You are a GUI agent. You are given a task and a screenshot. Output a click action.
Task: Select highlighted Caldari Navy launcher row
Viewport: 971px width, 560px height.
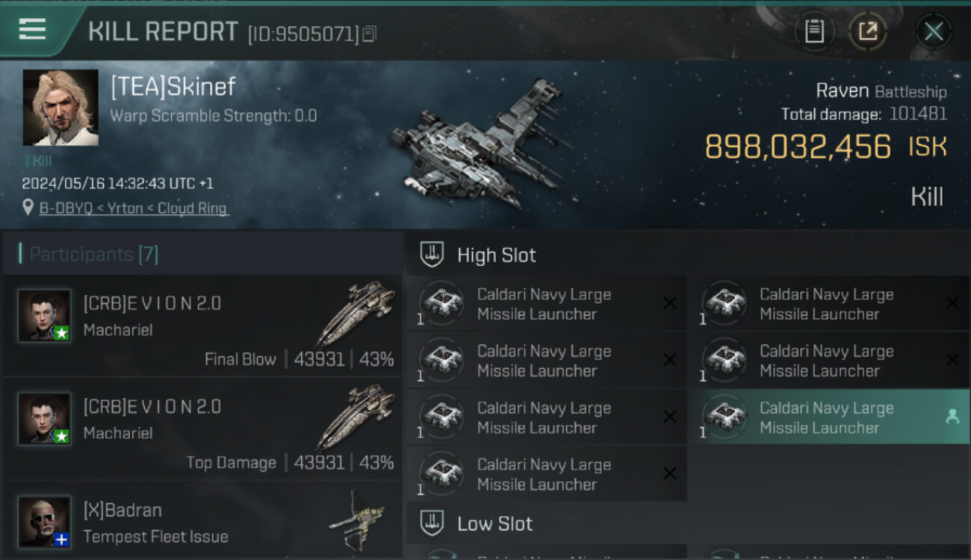tap(830, 417)
